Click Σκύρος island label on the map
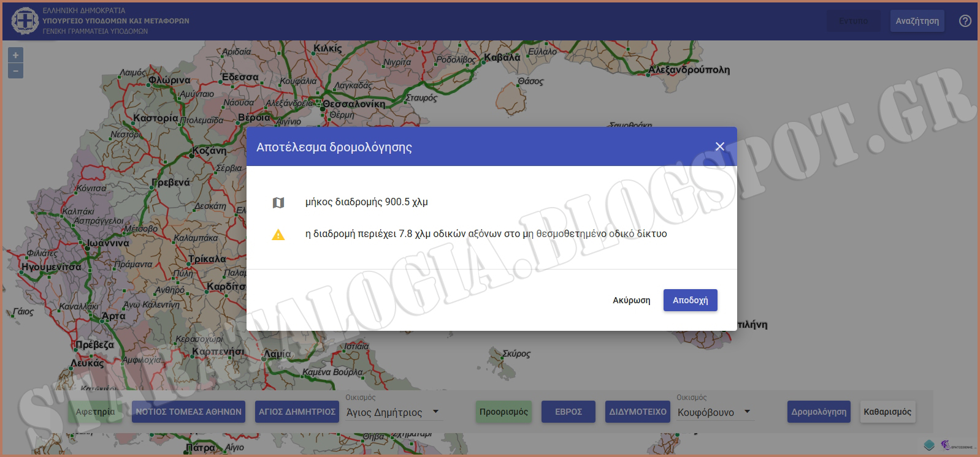Viewport: 980px width, 457px height. (x=516, y=354)
